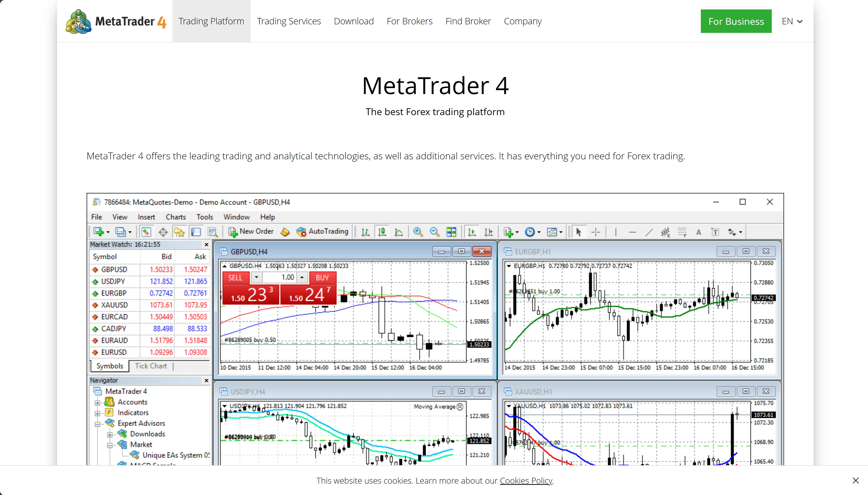Expand the Downloads tree node
The width and height of the screenshot is (868, 495).
[110, 434]
